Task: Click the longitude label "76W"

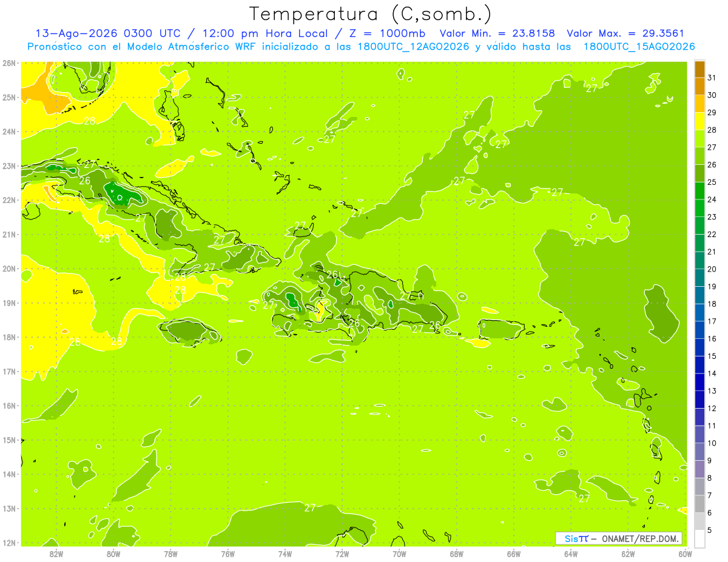Action: coord(227,554)
